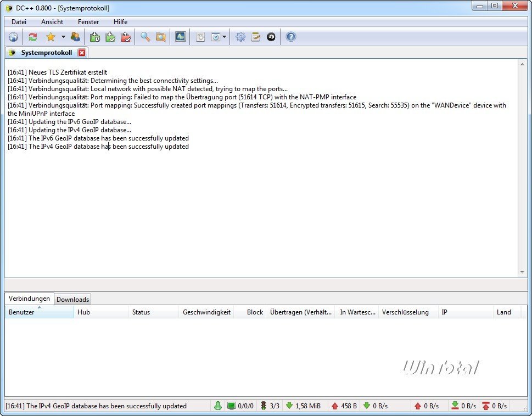Click log line about NAT detected
Screen dimensions: 532x416
pyautogui.click(x=148, y=89)
